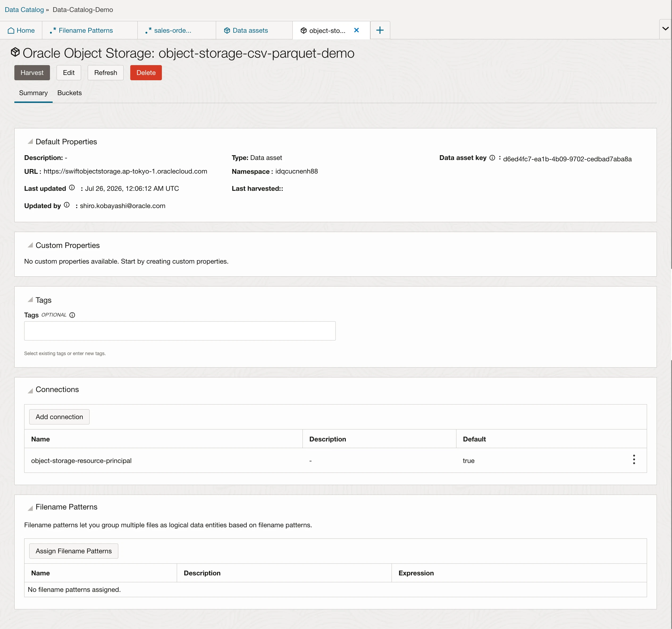
Task: Switch to the Filename Patterns tab
Action: tap(90, 30)
